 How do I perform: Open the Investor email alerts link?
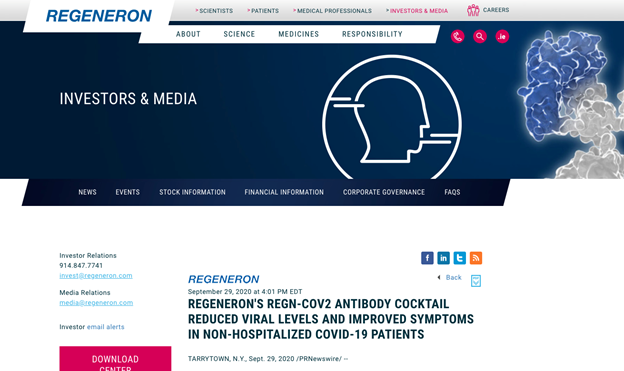105,327
